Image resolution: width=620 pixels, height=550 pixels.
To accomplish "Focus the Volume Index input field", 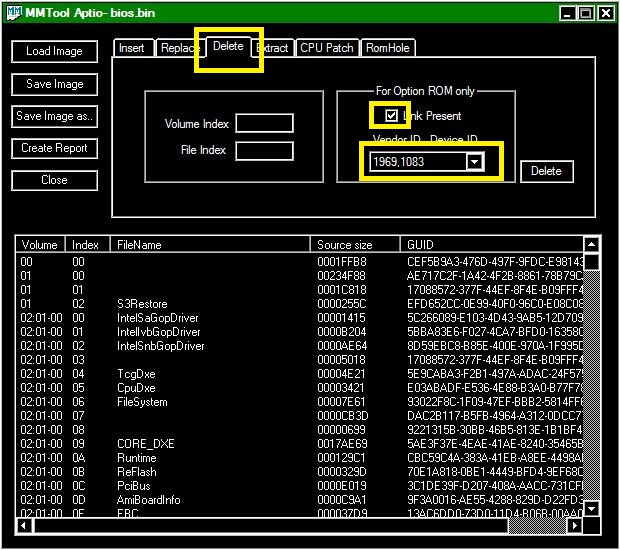I will coord(264,123).
